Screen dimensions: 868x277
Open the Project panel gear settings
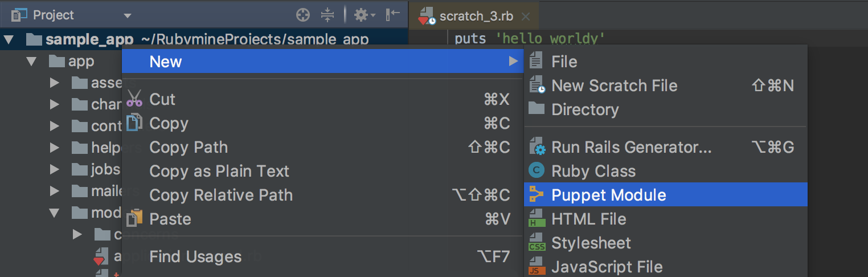[x=365, y=15]
